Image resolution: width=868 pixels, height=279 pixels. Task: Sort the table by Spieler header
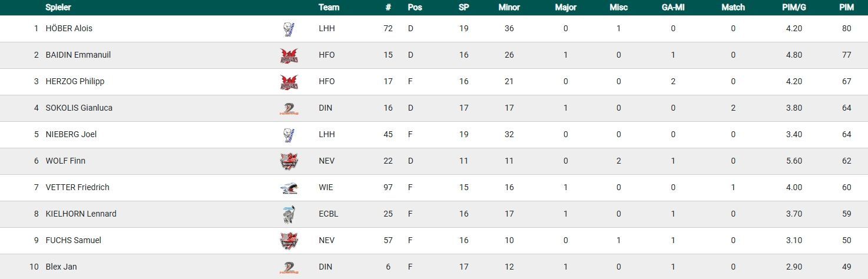pos(58,8)
